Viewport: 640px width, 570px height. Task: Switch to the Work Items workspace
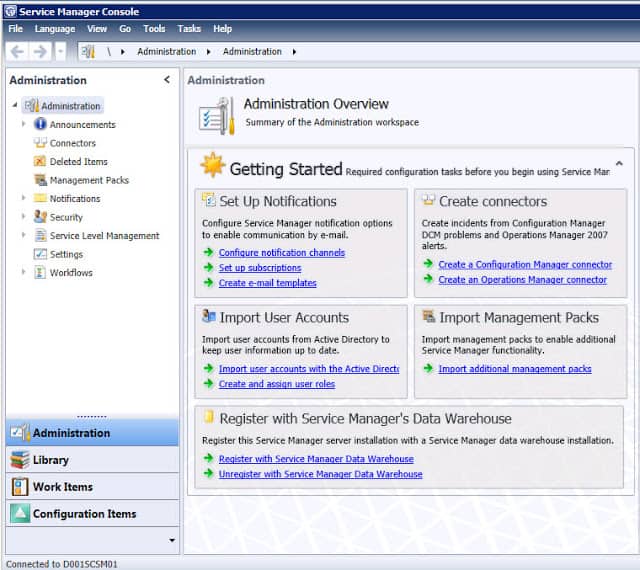(93, 487)
